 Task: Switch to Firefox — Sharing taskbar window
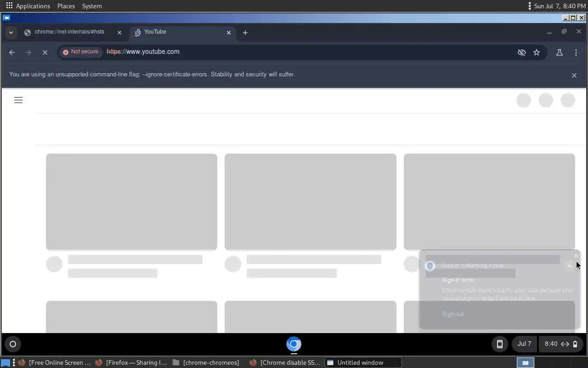(x=131, y=362)
